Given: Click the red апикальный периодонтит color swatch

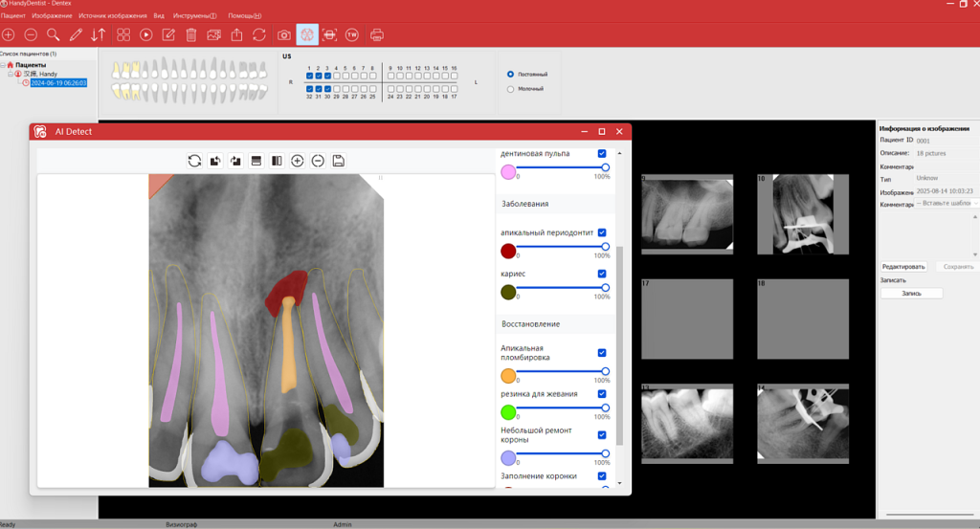Looking at the screenshot, I should (508, 251).
